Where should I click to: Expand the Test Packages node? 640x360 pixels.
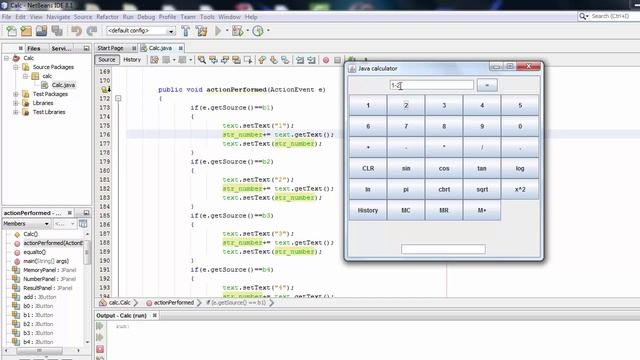pos(16,94)
